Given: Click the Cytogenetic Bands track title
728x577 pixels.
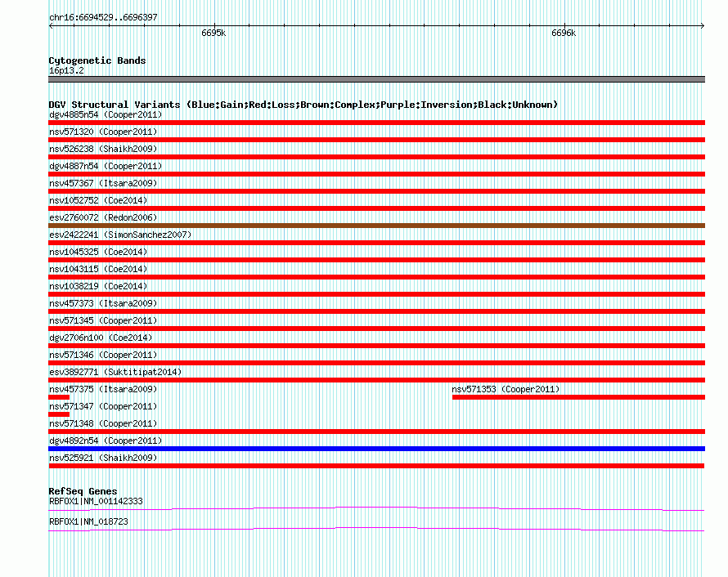Looking at the screenshot, I should click(x=97, y=60).
